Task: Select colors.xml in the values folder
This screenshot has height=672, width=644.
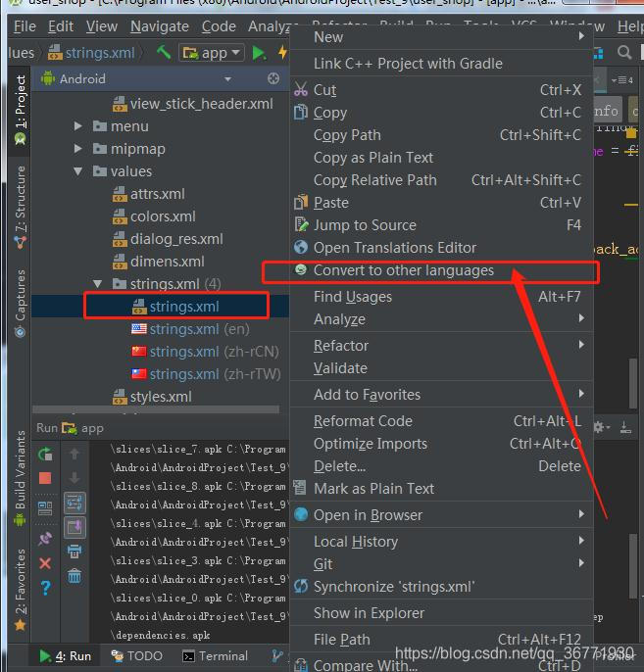Action: 154,216
